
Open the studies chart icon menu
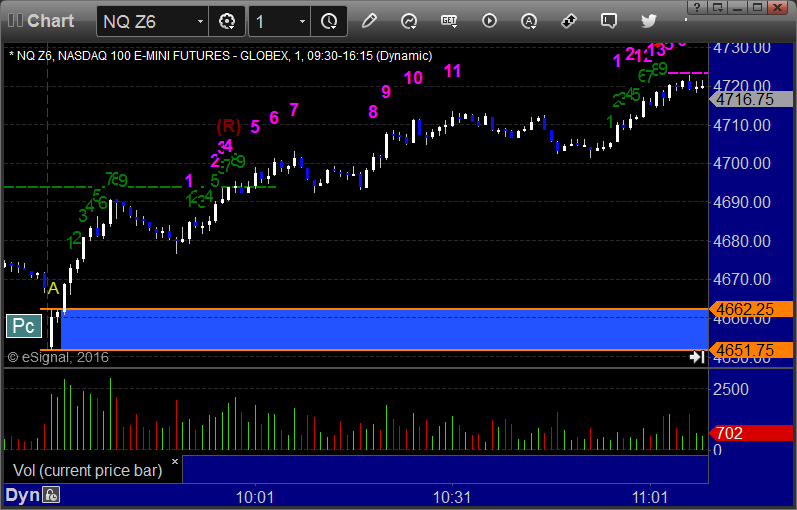coord(409,21)
